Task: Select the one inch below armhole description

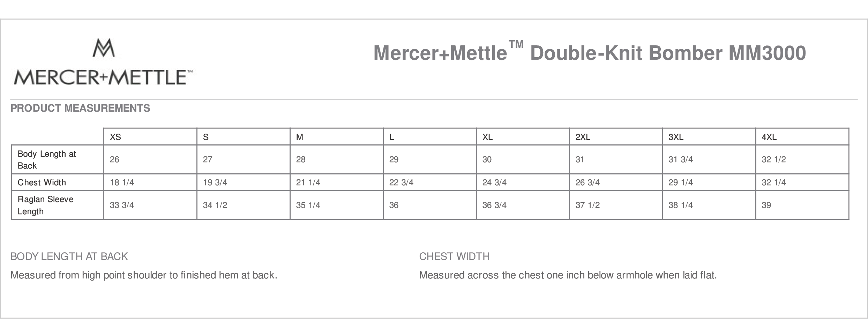Action: [x=568, y=275]
